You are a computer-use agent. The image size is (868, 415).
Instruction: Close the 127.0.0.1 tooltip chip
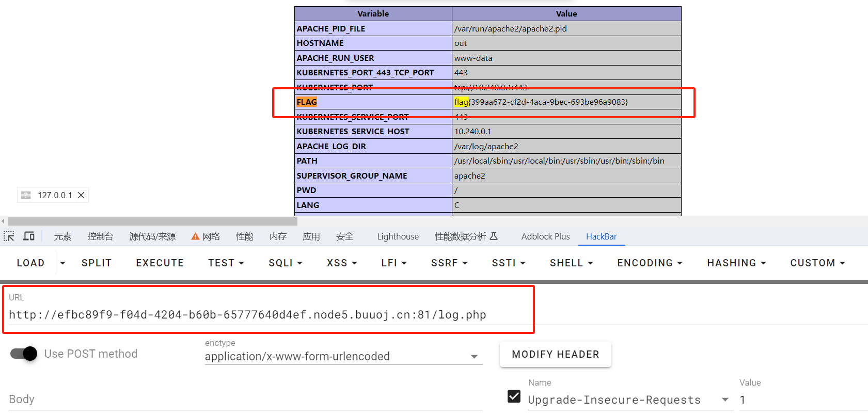[81, 195]
